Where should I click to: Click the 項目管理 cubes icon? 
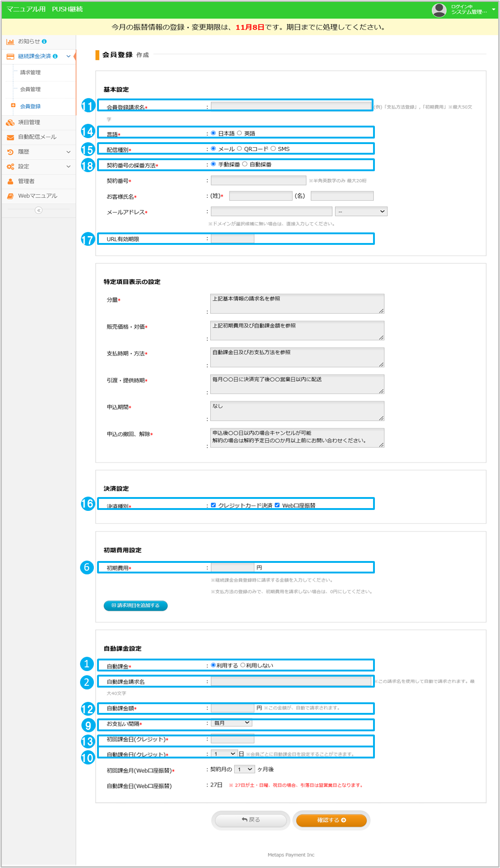(10, 122)
